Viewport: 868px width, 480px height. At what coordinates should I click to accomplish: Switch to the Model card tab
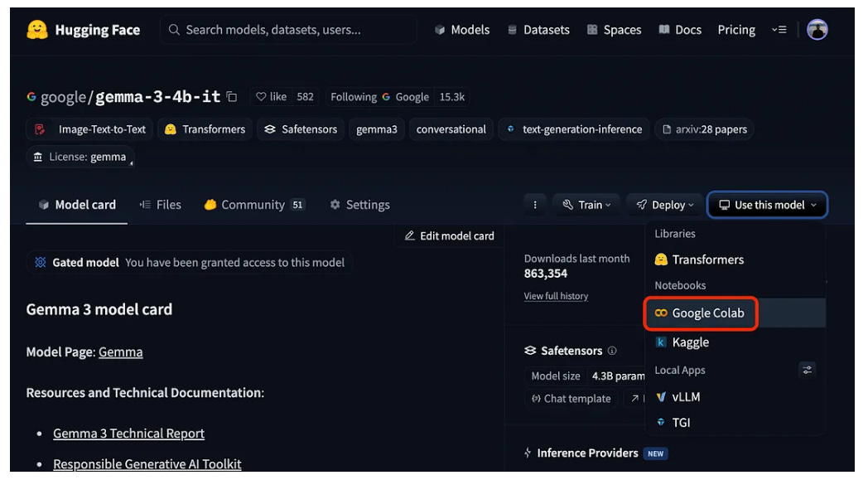pyautogui.click(x=77, y=205)
